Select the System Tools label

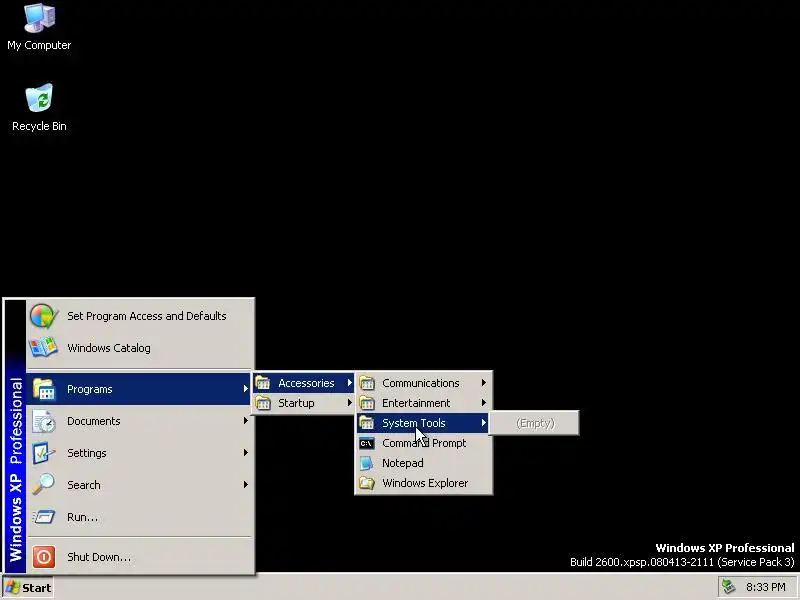[414, 423]
